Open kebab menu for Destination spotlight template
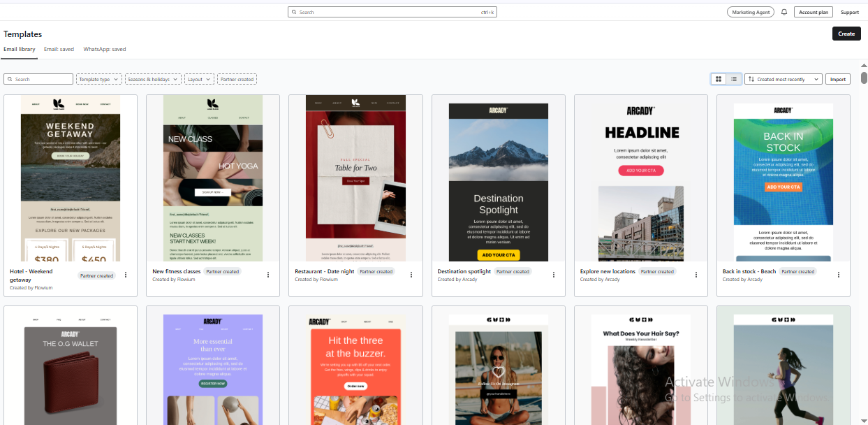The width and height of the screenshot is (868, 425). tap(553, 275)
